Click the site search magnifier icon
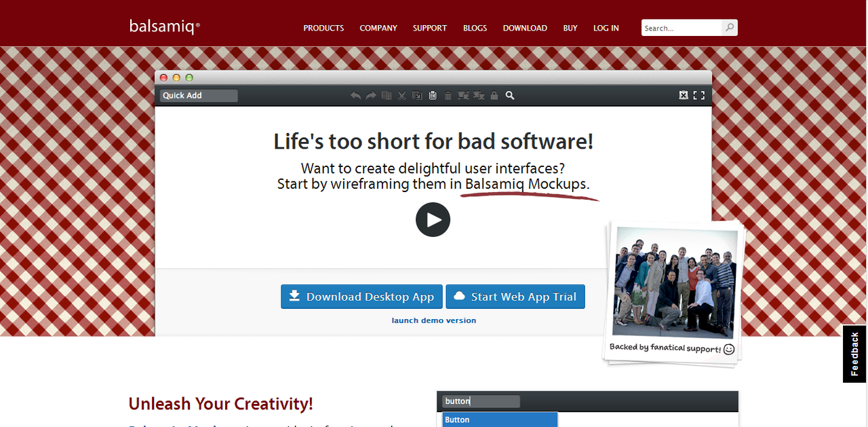Viewport: 868px width, 427px height. pyautogui.click(x=730, y=28)
